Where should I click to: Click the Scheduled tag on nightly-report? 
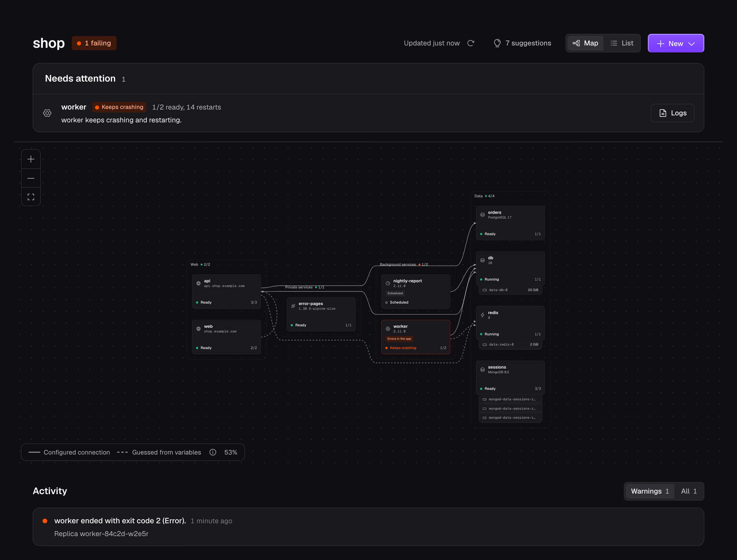(395, 293)
